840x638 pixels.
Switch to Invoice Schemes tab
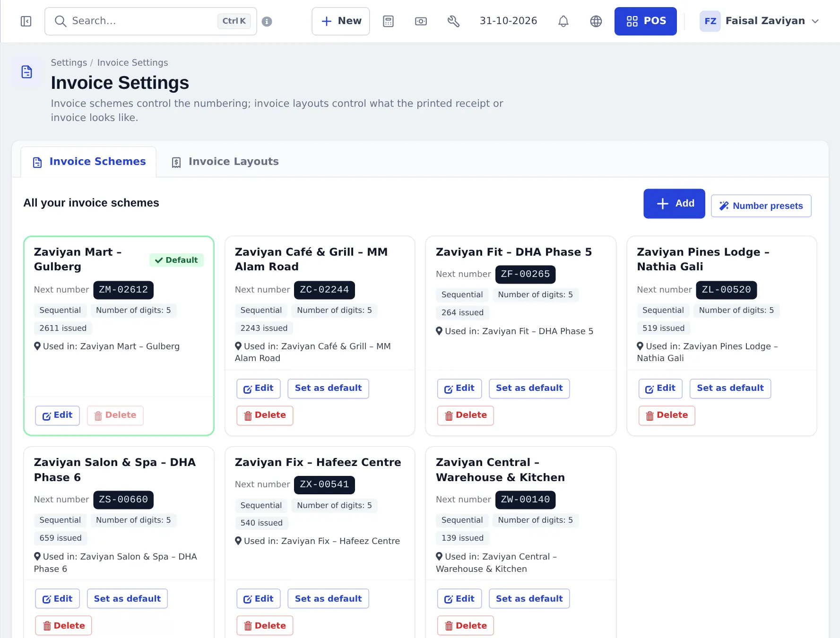(89, 162)
